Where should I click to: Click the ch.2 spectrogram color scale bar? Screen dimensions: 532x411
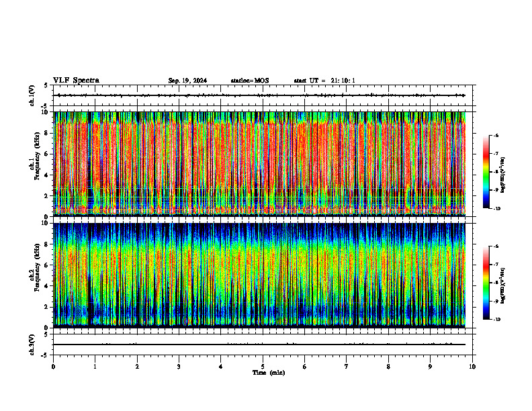tap(486, 283)
